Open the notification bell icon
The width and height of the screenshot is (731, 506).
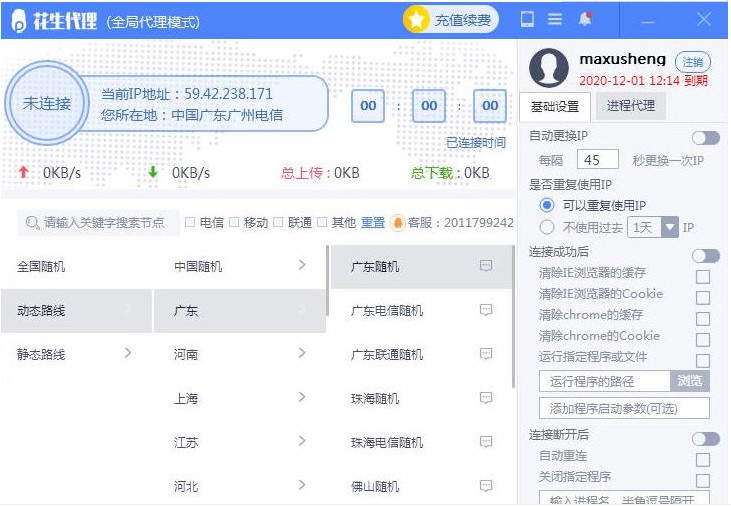pyautogui.click(x=585, y=19)
